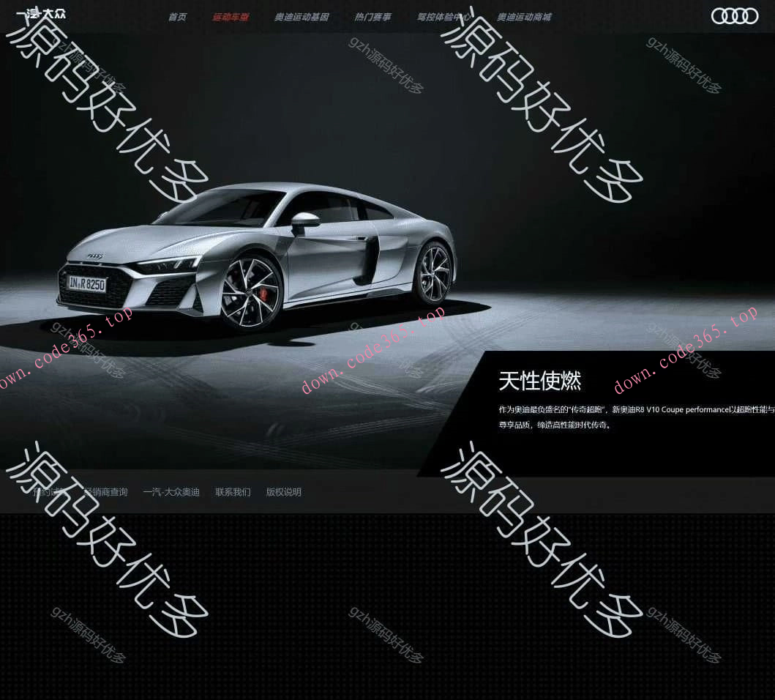This screenshot has height=700, width=775.
Task: Go to the 热门赛事 navigation item
Action: point(372,18)
